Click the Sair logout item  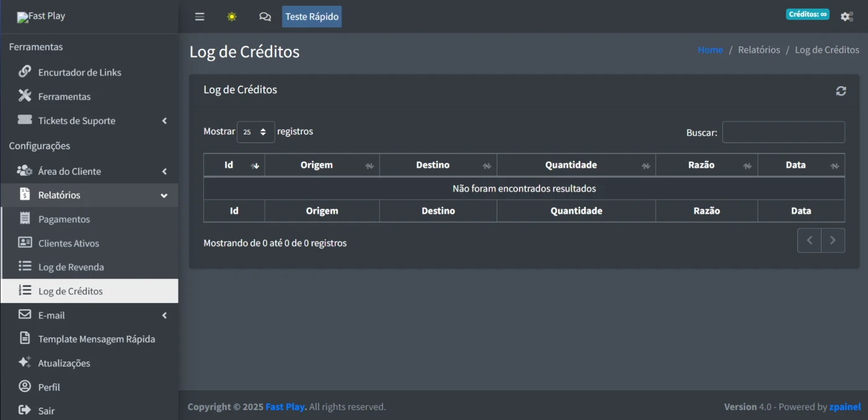(x=46, y=411)
